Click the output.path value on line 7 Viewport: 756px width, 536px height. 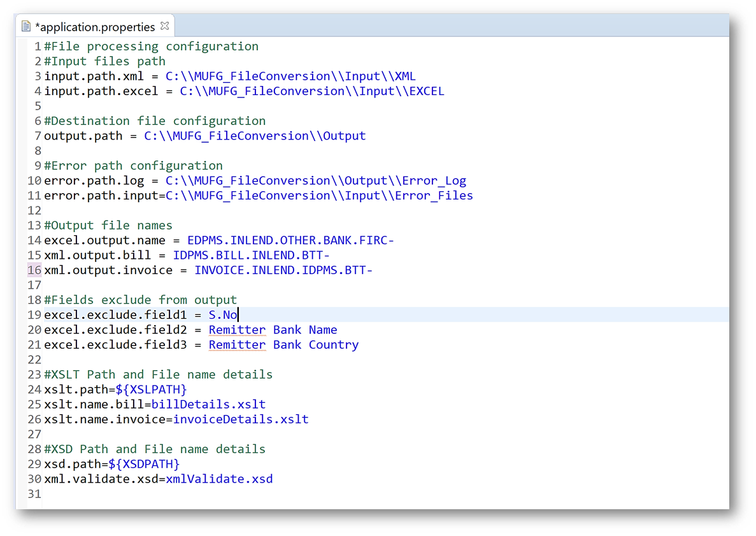tap(255, 136)
